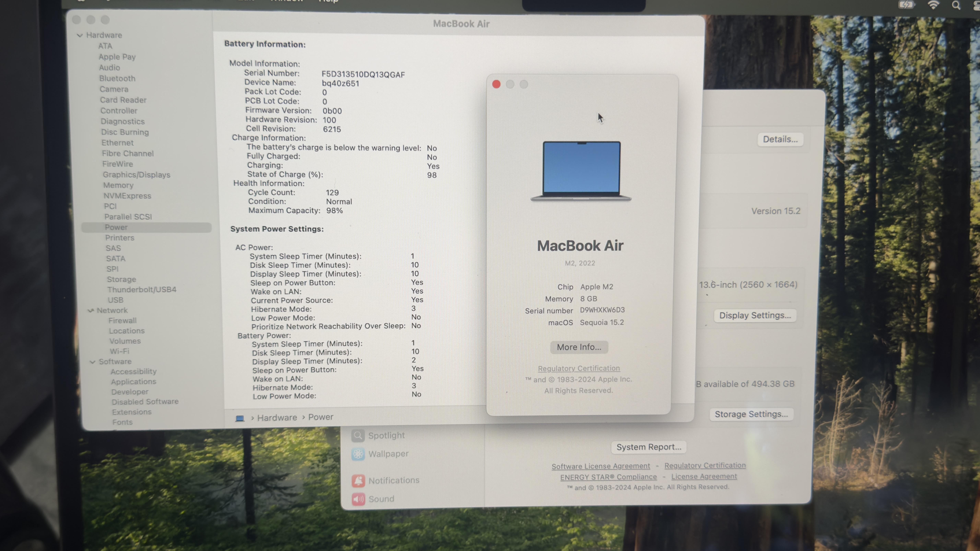
Task: Select Camera in Hardware list
Action: pyautogui.click(x=114, y=89)
